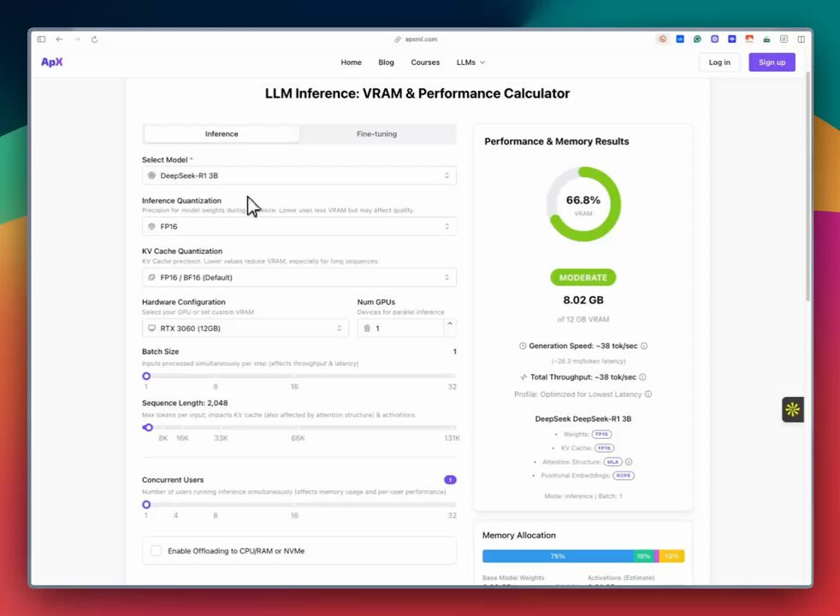Click the reader list icon in toolbar

point(784,39)
